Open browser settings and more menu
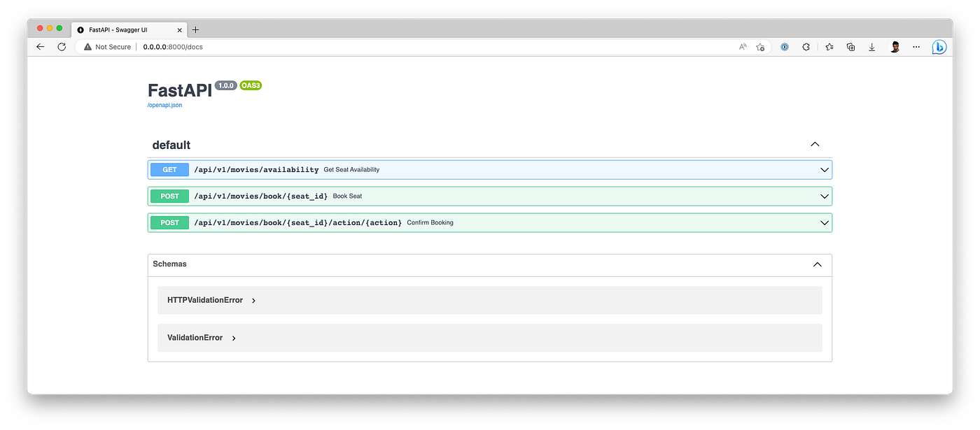980x430 pixels. tap(916, 47)
